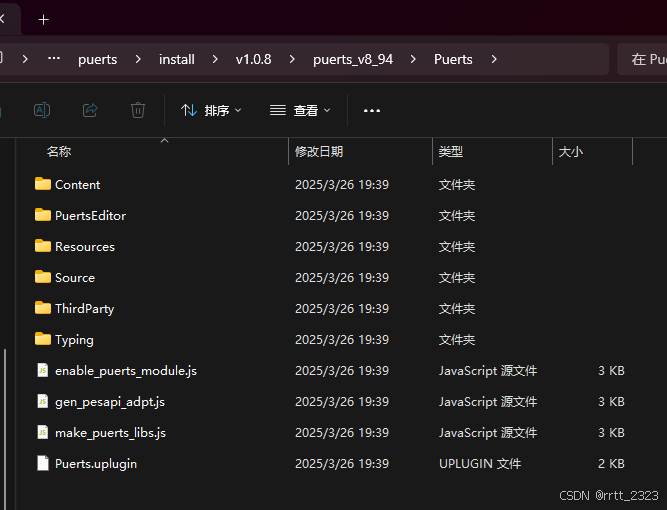667x510 pixels.
Task: Select the Resources folder name
Action: 85,247
